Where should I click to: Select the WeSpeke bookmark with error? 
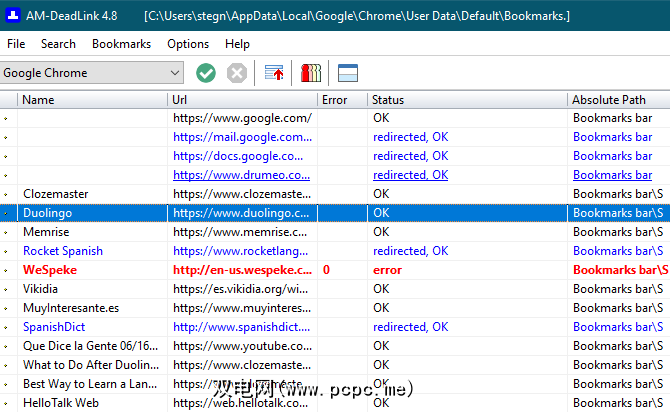tap(50, 270)
